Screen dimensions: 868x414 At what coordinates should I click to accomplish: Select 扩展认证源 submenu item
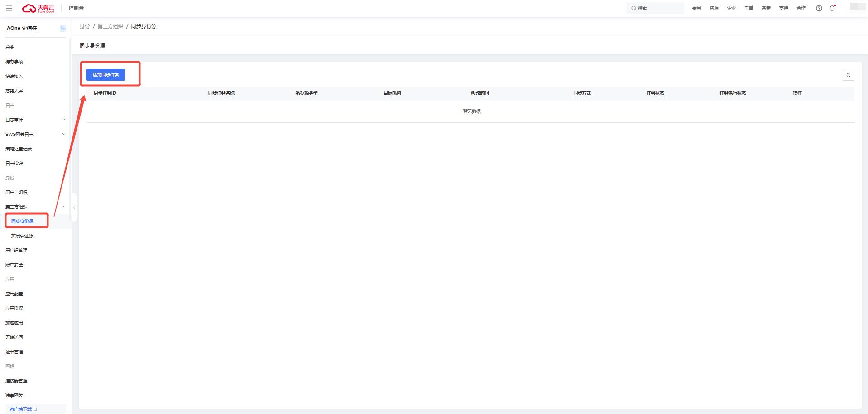pos(22,236)
